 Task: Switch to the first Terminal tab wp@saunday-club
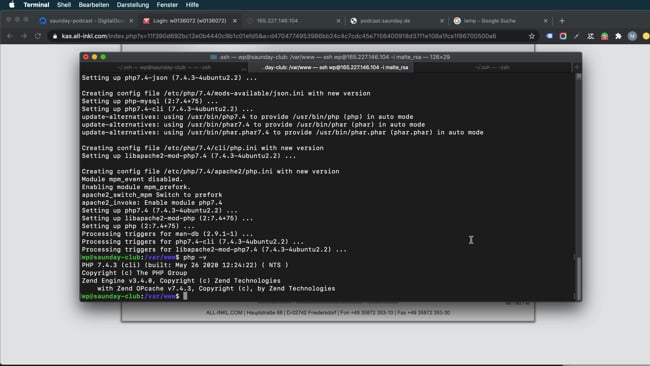point(164,67)
